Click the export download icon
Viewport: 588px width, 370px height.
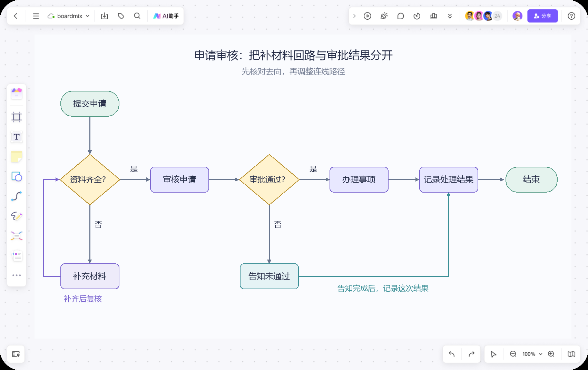pyautogui.click(x=105, y=16)
